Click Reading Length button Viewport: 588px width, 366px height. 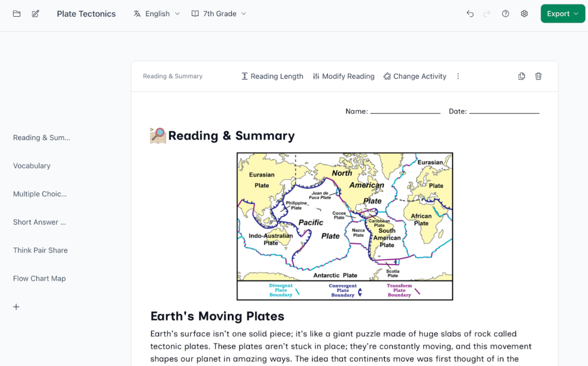coord(272,76)
